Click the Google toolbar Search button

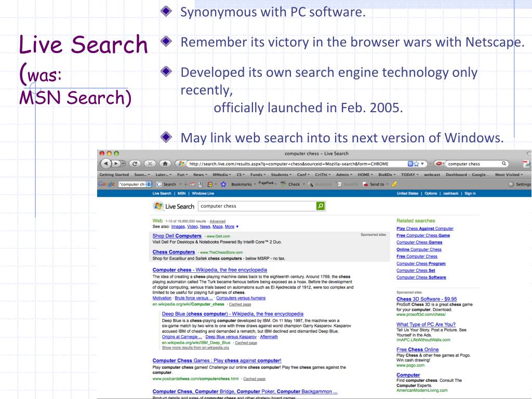pyautogui.click(x=166, y=184)
